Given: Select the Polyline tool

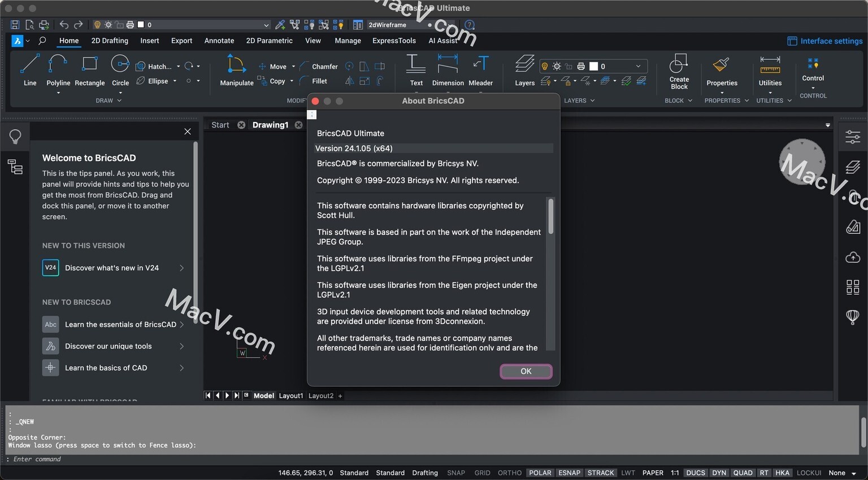Looking at the screenshot, I should (58, 70).
